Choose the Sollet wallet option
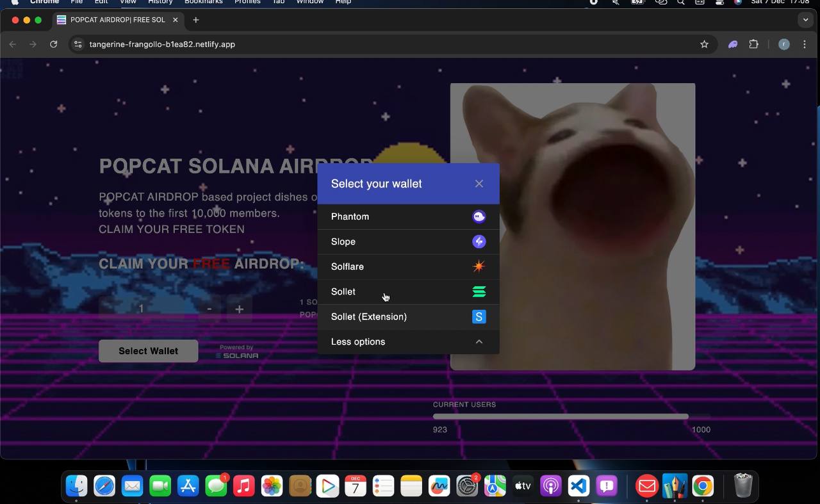The image size is (820, 504). click(409, 291)
